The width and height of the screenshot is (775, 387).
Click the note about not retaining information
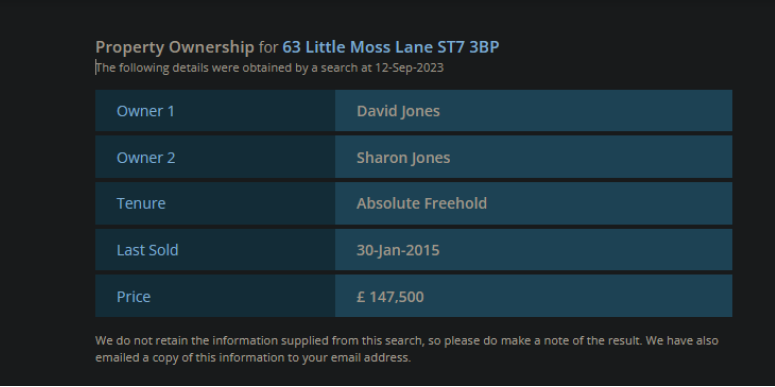(x=368, y=341)
